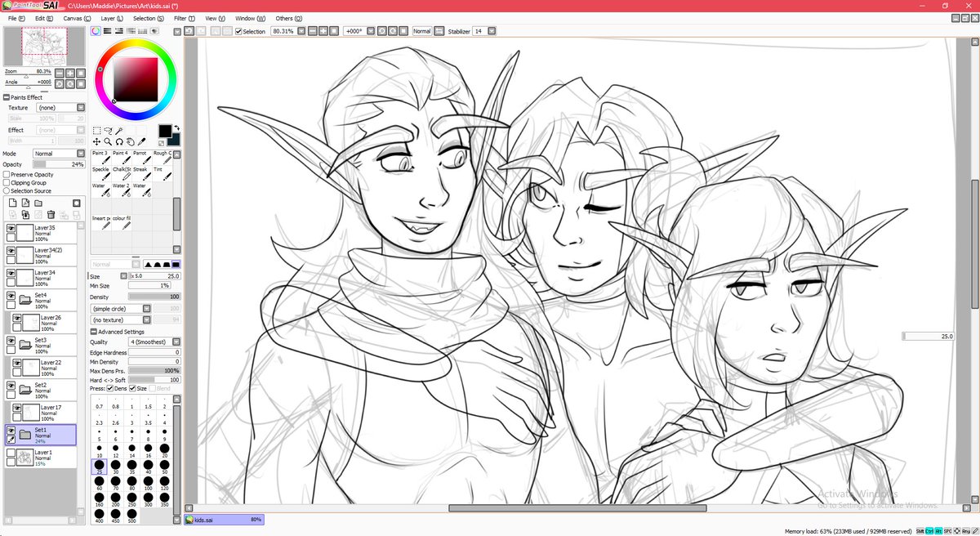Hide Layer34 with its eye icon
Screen dimensions: 980x536
pyautogui.click(x=11, y=273)
